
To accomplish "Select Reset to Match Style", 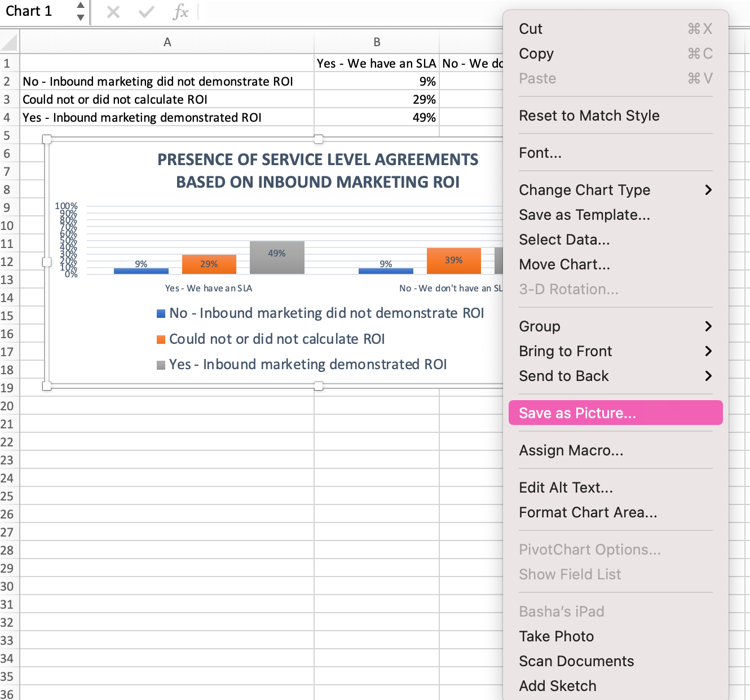I will pos(616,116).
